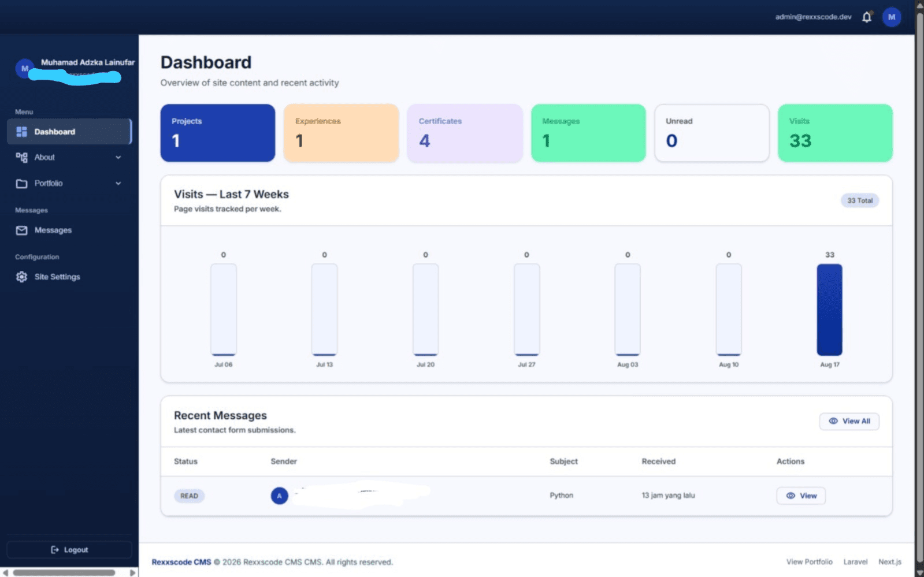Click the Dashboard grid icon in sidebar
924x577 pixels.
[22, 132]
